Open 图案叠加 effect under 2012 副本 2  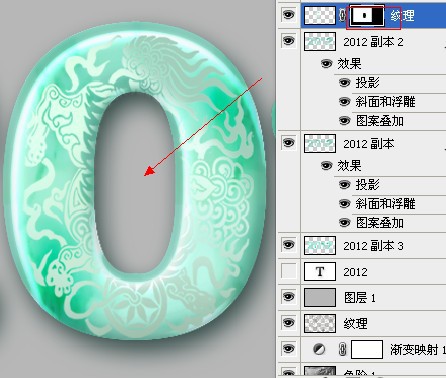(380, 121)
